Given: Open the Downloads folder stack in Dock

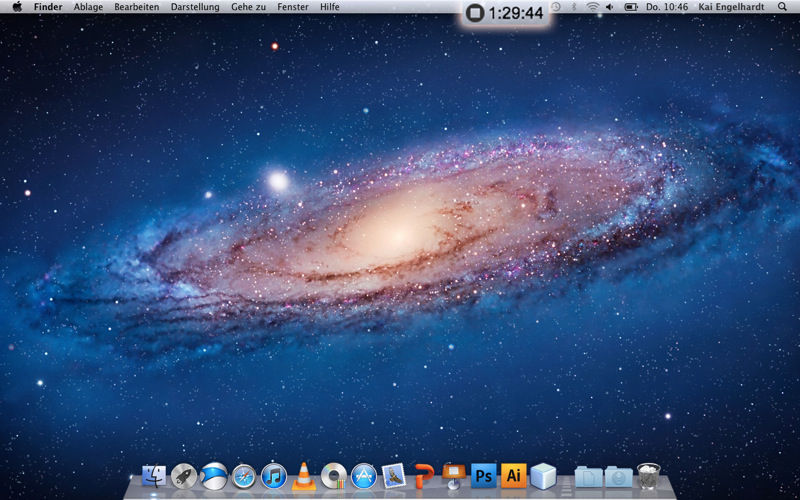Looking at the screenshot, I should click(618, 477).
